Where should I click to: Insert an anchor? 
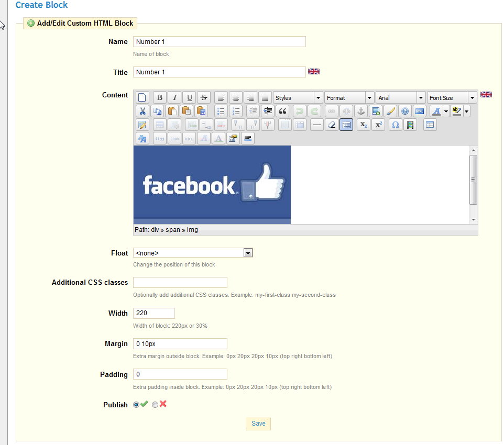[x=361, y=111]
